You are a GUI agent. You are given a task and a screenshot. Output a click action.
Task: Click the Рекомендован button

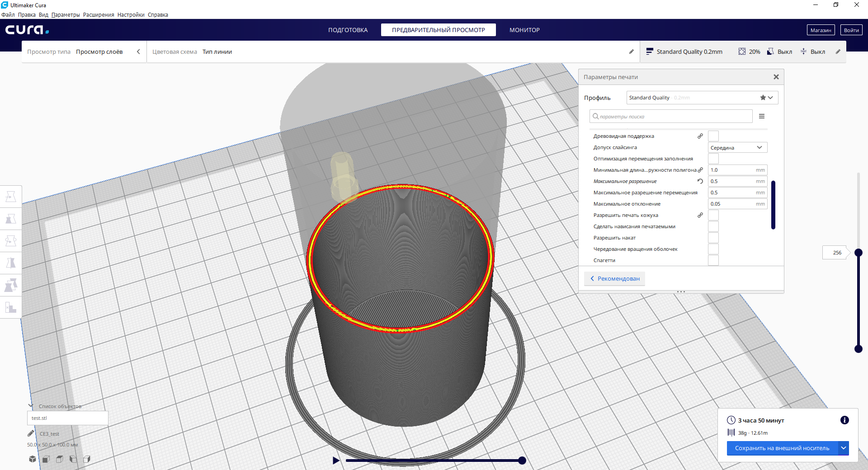click(x=615, y=279)
